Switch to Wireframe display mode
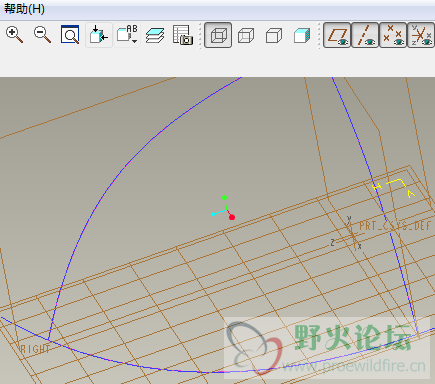 [x=218, y=35]
